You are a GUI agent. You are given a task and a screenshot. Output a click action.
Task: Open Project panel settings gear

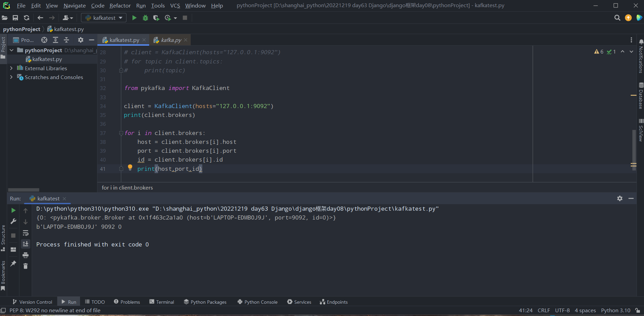80,40
